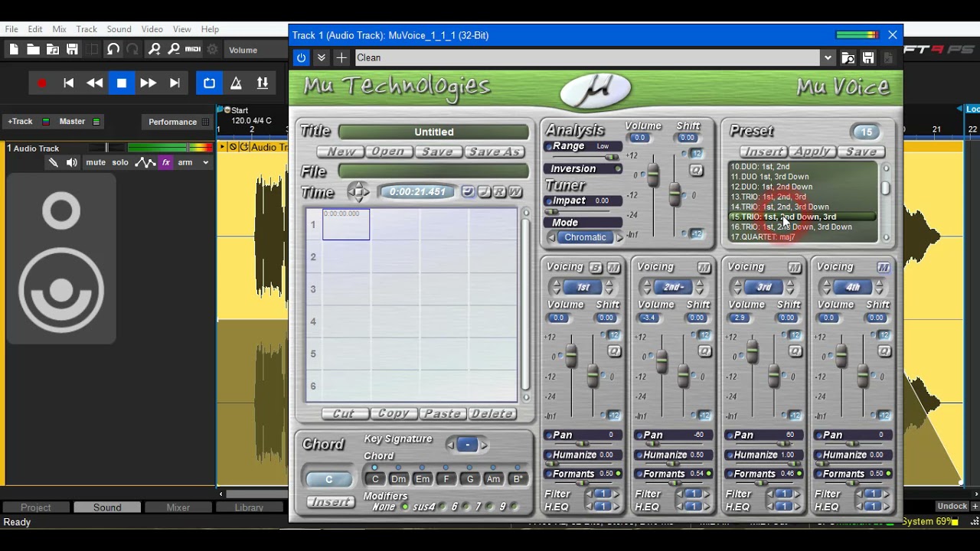Expand the arm dropdown arrow on Audio Track
The image size is (980, 551).
tap(205, 162)
